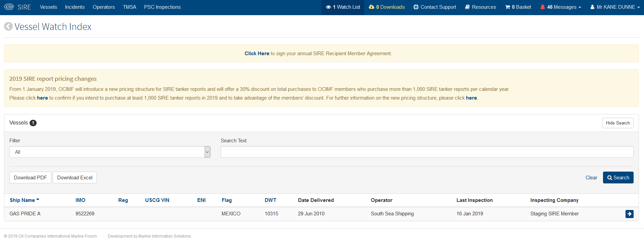Click the 'Click Here' agreement link

click(x=257, y=54)
